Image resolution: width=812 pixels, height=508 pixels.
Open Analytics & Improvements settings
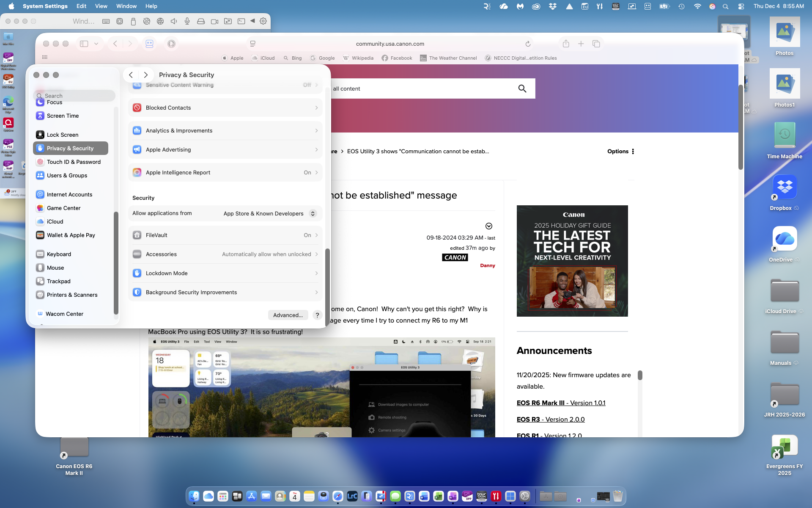[225, 130]
